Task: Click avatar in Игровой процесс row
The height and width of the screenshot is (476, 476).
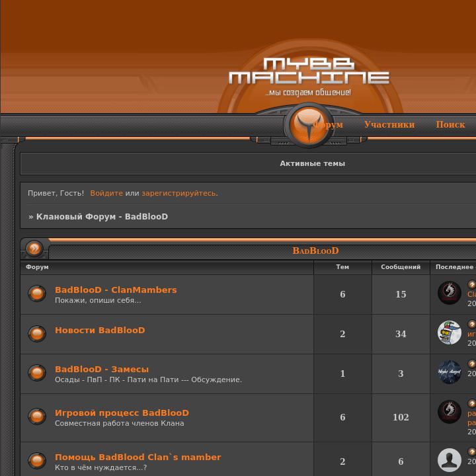Action: [x=450, y=412]
